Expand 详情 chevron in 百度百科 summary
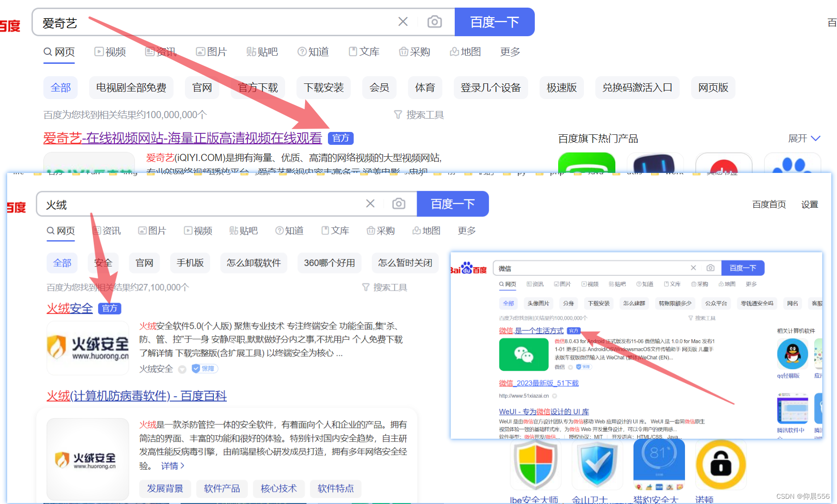 (172, 466)
